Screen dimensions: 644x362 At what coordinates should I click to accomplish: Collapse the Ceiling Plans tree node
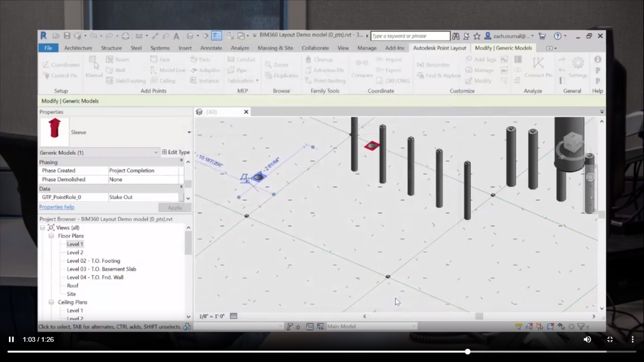(51, 302)
